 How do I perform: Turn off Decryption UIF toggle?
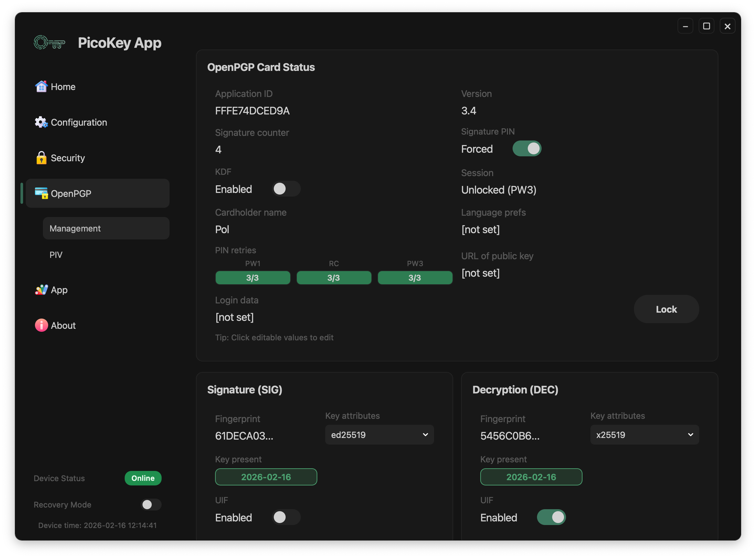[x=551, y=517]
